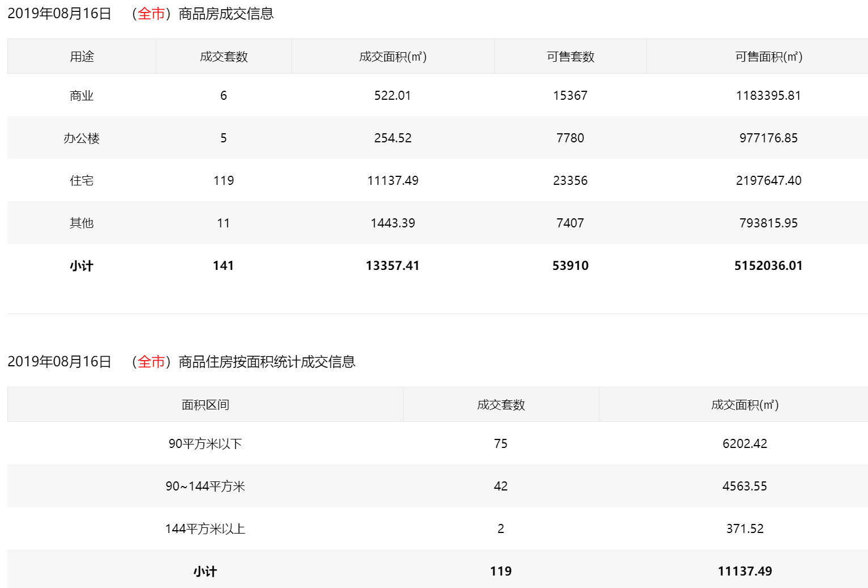The height and width of the screenshot is (588, 868).
Task: Click 成交面积(㎡) header in second table
Action: (x=745, y=405)
